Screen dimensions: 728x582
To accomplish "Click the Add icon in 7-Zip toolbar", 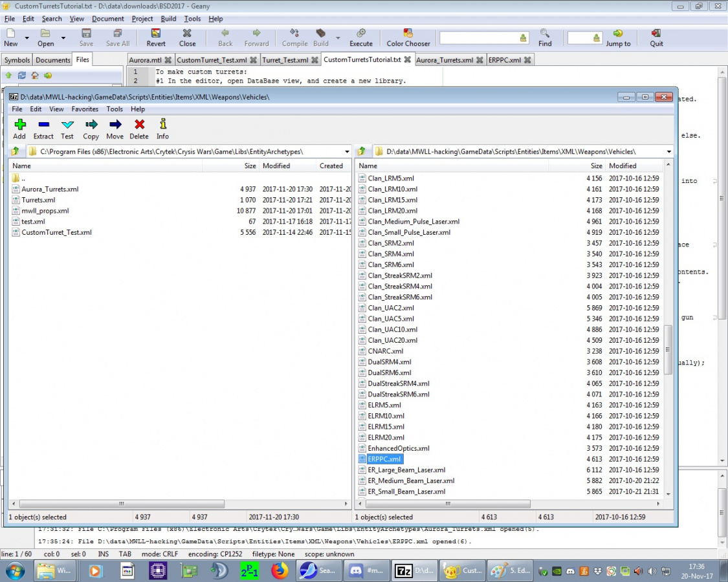I will pyautogui.click(x=19, y=125).
